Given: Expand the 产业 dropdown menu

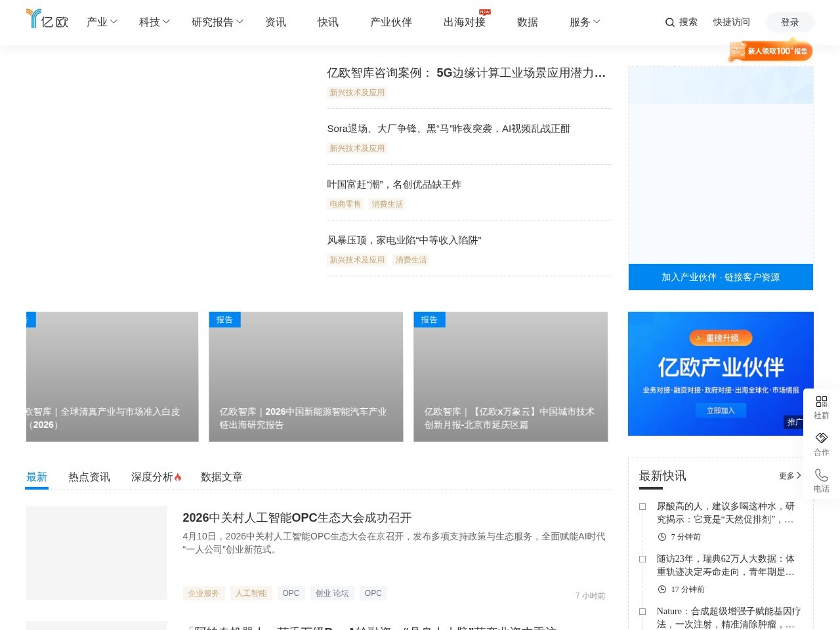Looking at the screenshot, I should tap(101, 22).
